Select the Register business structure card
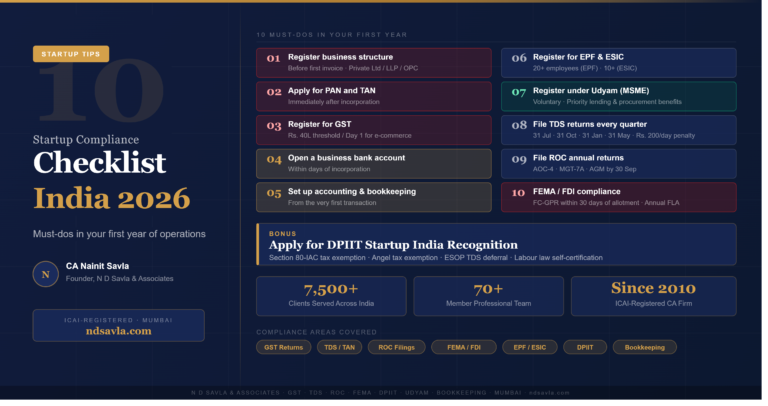The image size is (768, 406). point(374,63)
